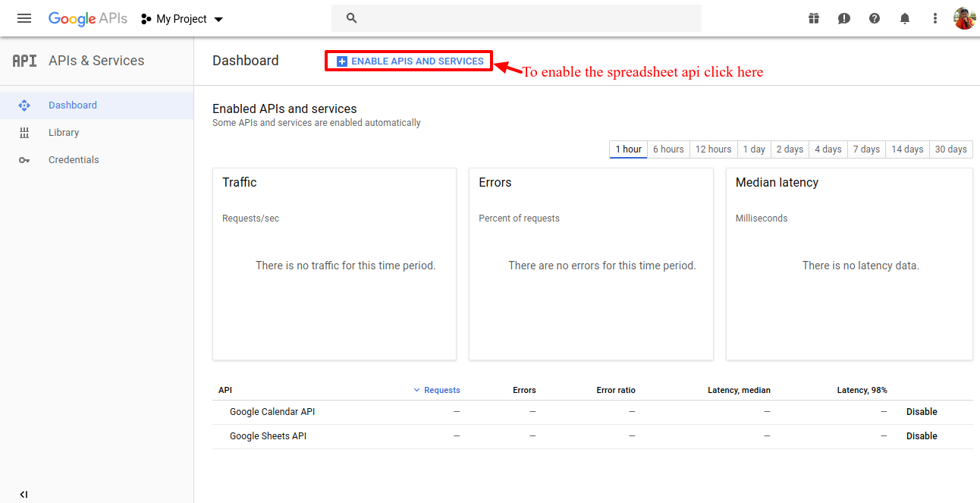Click the API logo beside APIs & Services
The image size is (980, 503).
tap(24, 61)
